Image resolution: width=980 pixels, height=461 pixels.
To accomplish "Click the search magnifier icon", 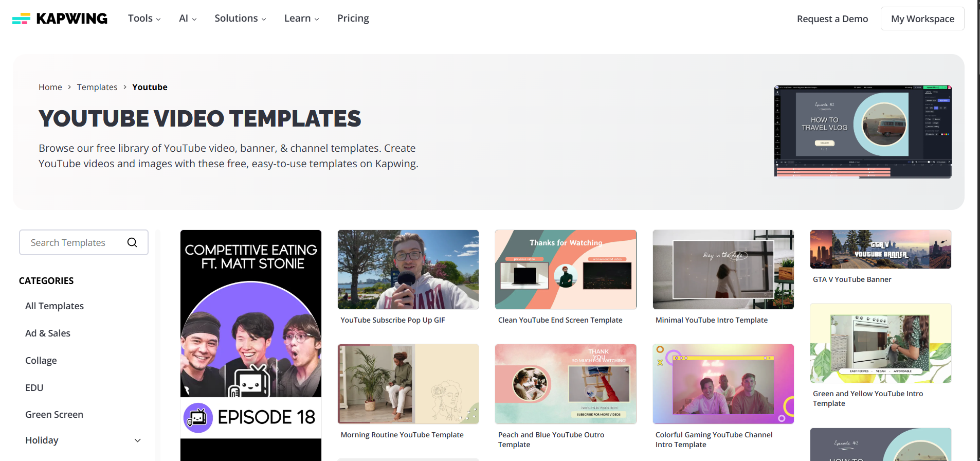I will tap(132, 242).
